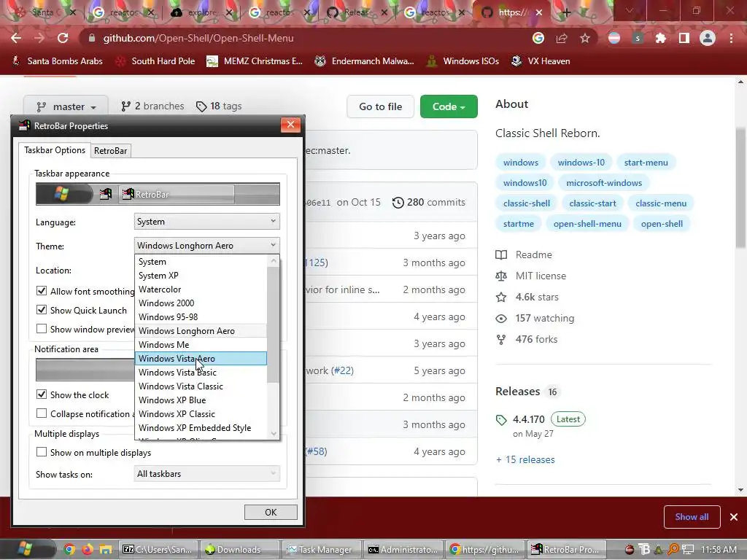747x560 pixels.
Task: Click the striped flag extension icon
Action: point(614,38)
